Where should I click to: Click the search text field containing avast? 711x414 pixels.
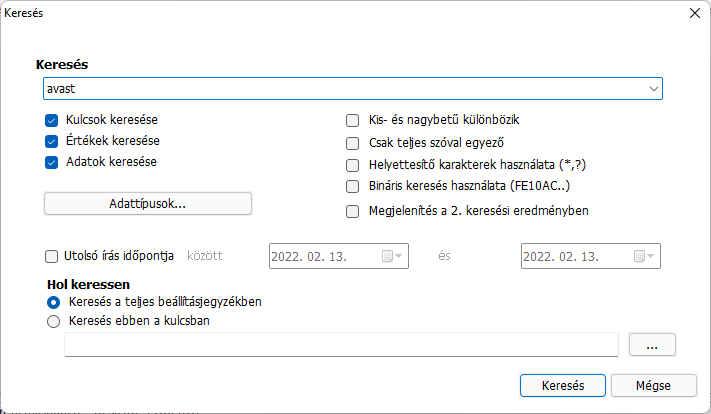345,88
